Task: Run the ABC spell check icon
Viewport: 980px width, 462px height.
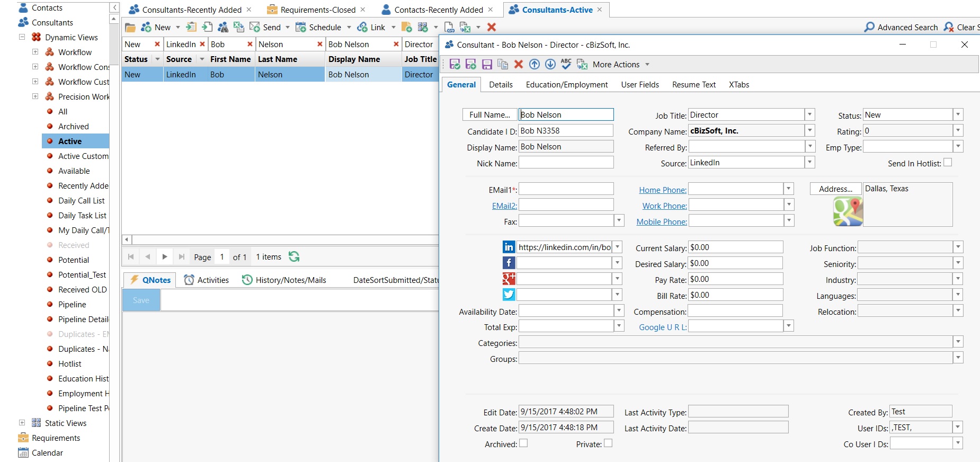Action: pos(566,64)
